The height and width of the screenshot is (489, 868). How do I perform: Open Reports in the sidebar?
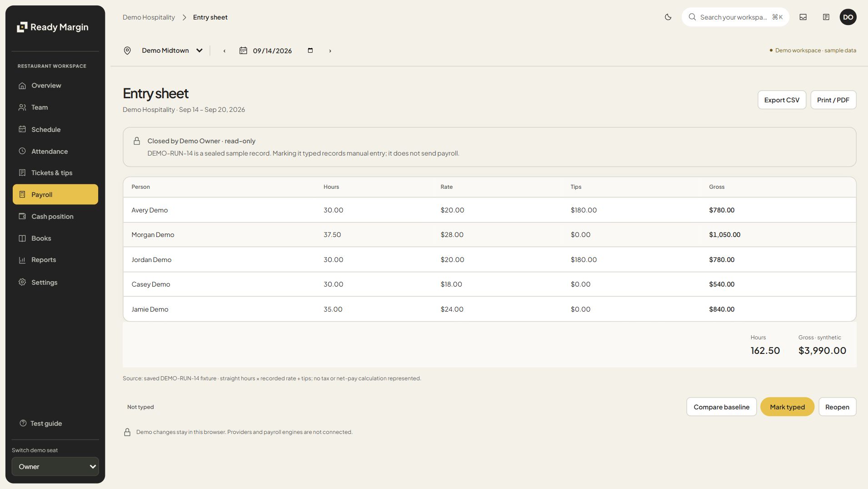(55, 260)
